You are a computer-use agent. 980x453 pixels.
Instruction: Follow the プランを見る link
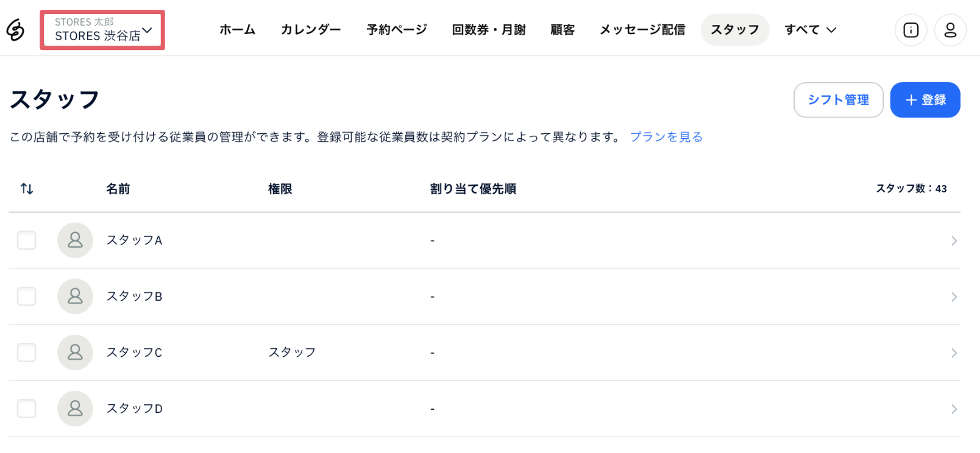[x=666, y=137]
